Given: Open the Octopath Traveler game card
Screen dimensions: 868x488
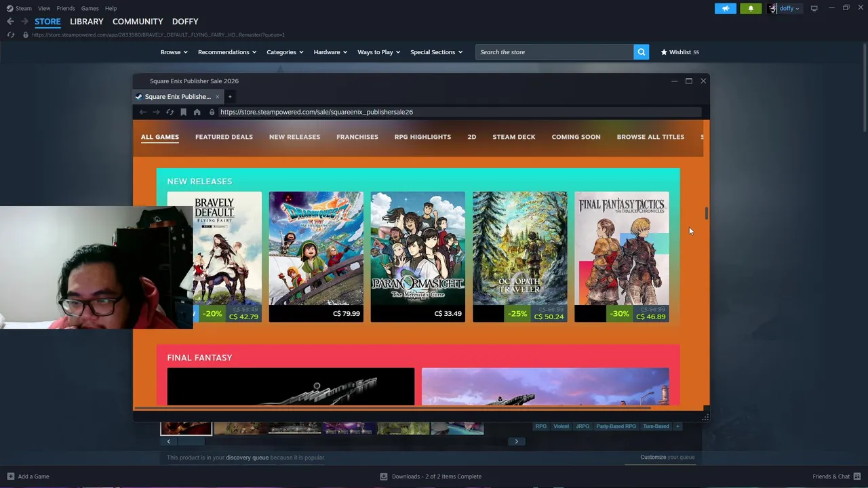Looking at the screenshot, I should coord(519,256).
